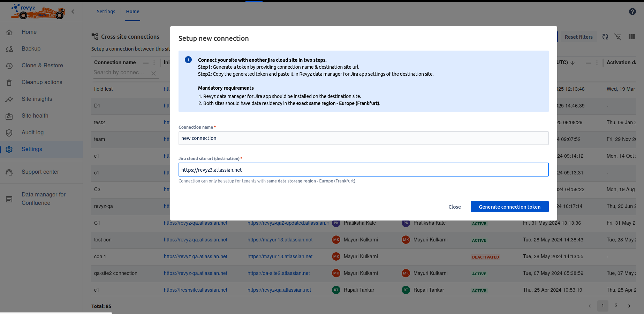Open Site insights from the sidebar

click(9, 99)
